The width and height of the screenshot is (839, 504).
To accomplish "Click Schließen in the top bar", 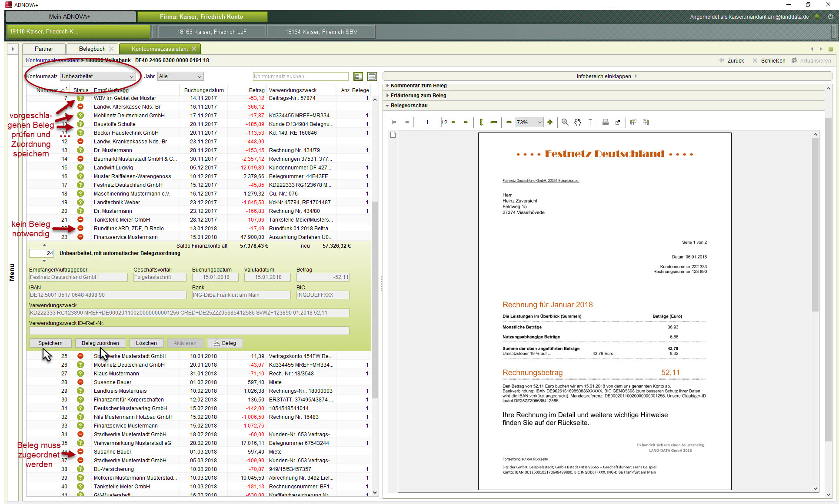I will point(769,61).
